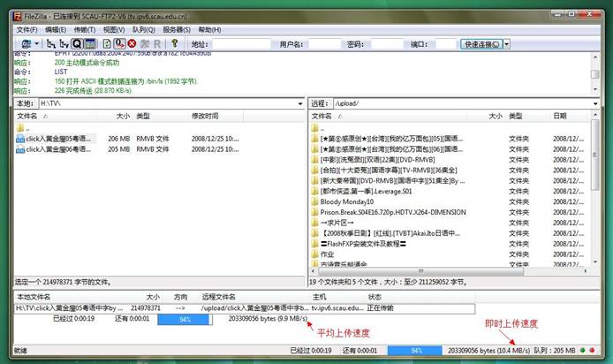Image resolution: width=613 pixels, height=364 pixels.
Task: Select folder icon of 作业
Action: click(315, 254)
